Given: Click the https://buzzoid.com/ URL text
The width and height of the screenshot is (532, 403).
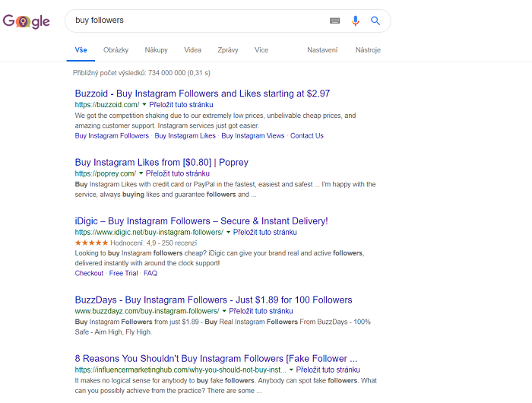Looking at the screenshot, I should click(107, 105).
